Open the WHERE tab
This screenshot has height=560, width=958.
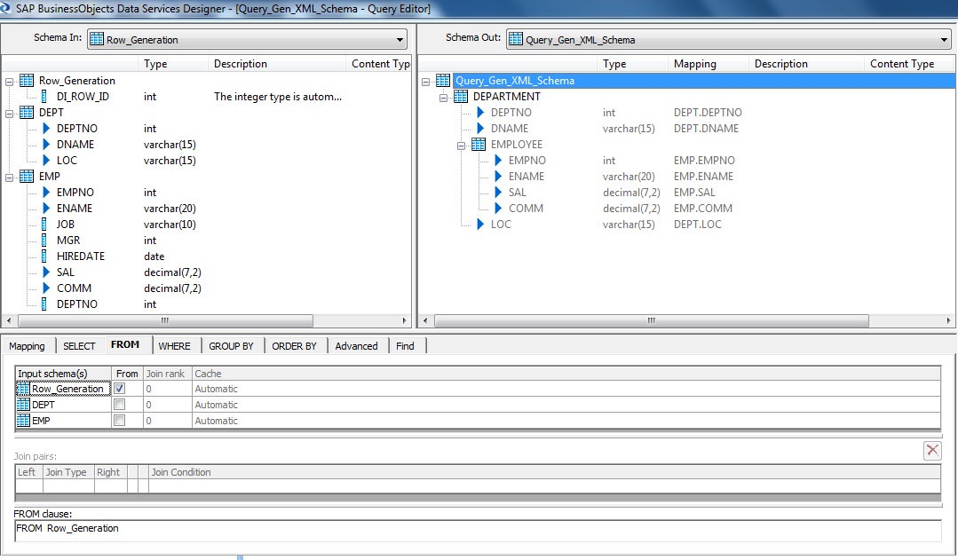tap(175, 346)
